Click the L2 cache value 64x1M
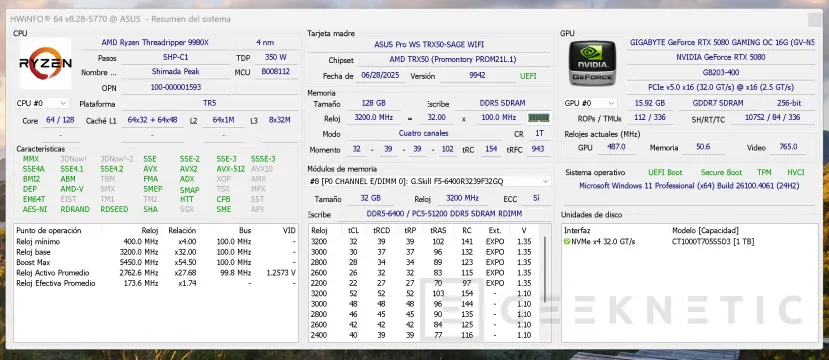The width and height of the screenshot is (829, 360). point(223,120)
